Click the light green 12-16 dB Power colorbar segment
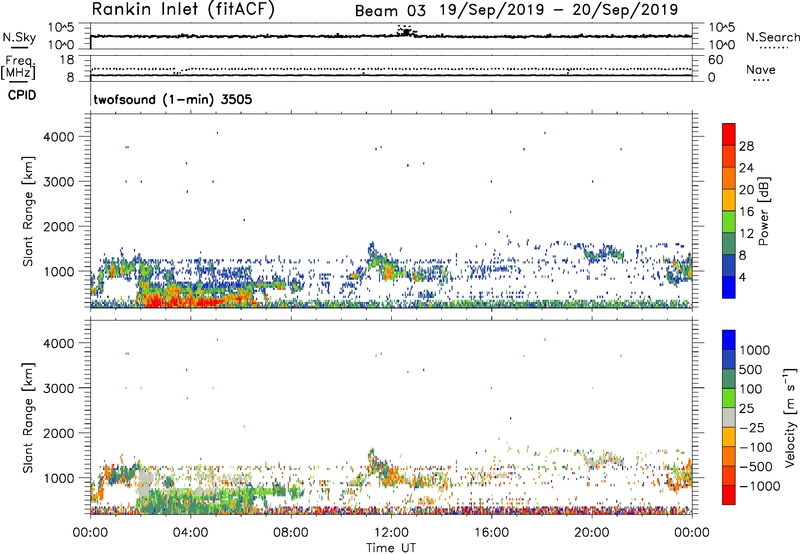 coord(729,222)
